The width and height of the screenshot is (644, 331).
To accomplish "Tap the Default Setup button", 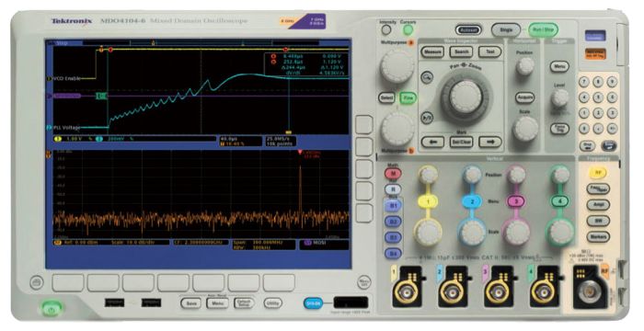I will click(244, 303).
